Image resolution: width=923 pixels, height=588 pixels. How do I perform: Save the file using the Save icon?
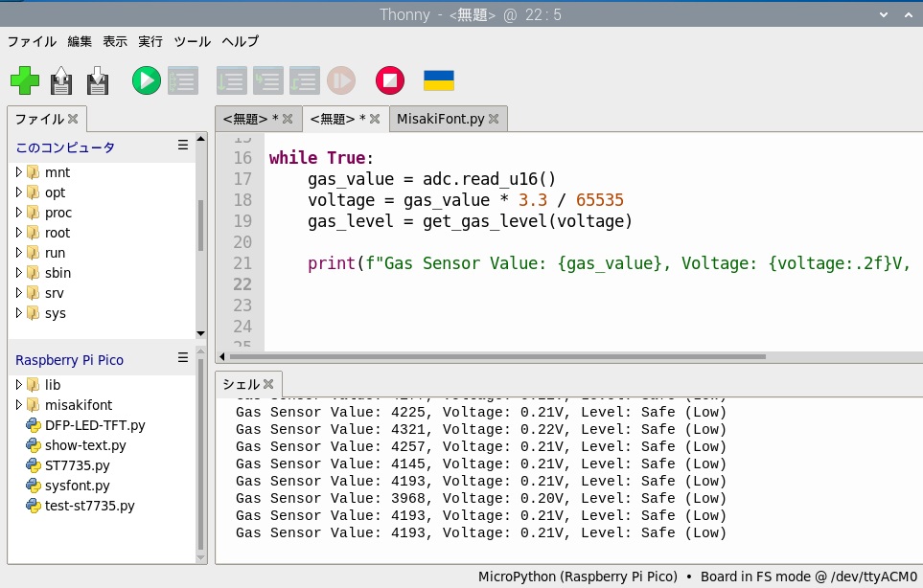coord(98,80)
